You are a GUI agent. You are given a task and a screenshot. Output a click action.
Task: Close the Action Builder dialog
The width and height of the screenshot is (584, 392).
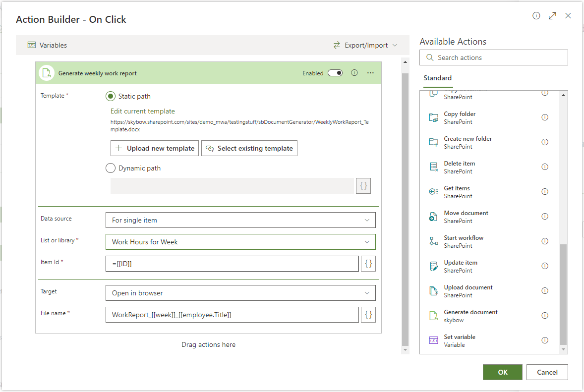(x=568, y=16)
